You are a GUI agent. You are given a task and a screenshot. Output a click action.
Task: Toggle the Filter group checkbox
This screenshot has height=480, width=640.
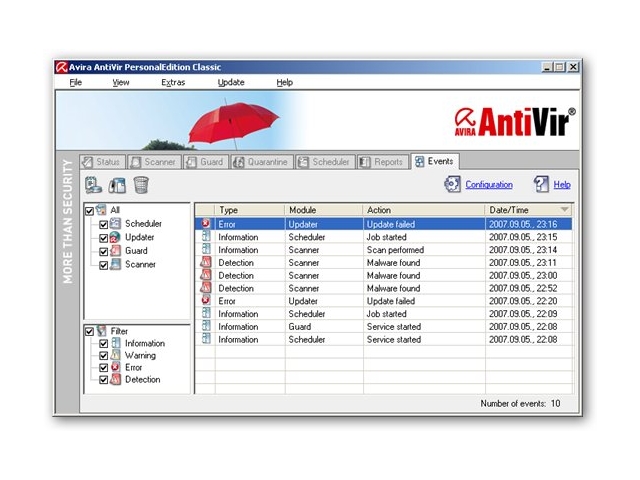pyautogui.click(x=89, y=331)
